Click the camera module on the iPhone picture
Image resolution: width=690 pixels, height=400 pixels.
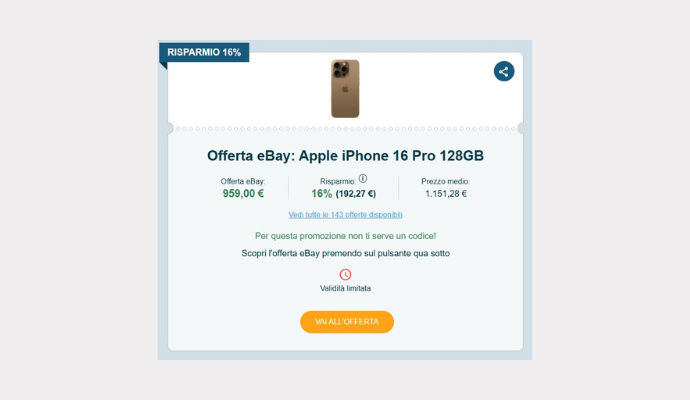click(x=341, y=69)
